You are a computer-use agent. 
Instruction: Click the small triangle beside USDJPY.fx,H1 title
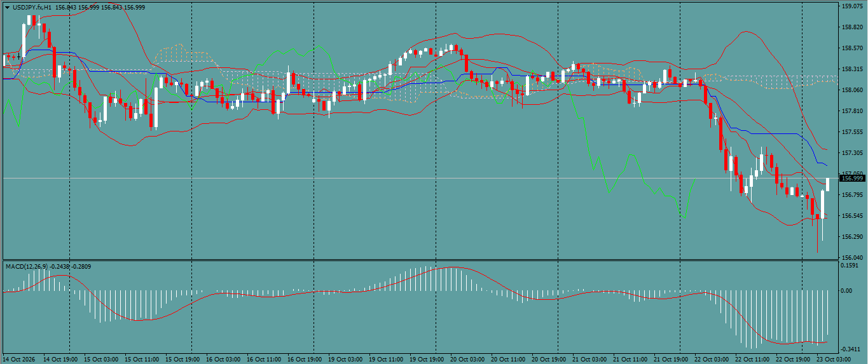7,7
